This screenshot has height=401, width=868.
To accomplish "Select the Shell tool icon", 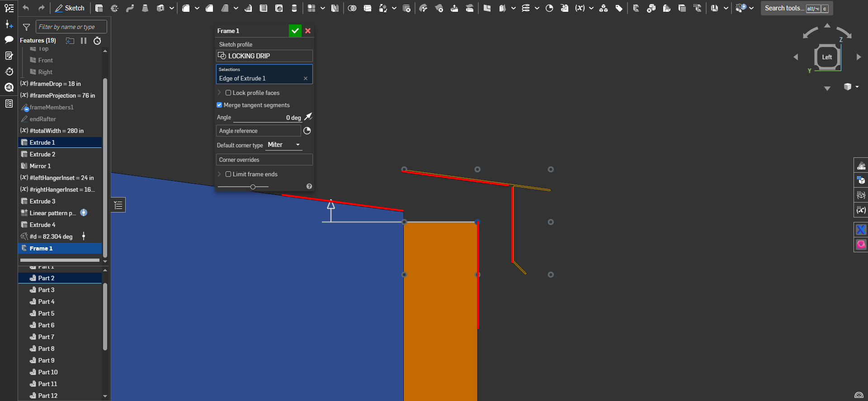I will tap(264, 8).
